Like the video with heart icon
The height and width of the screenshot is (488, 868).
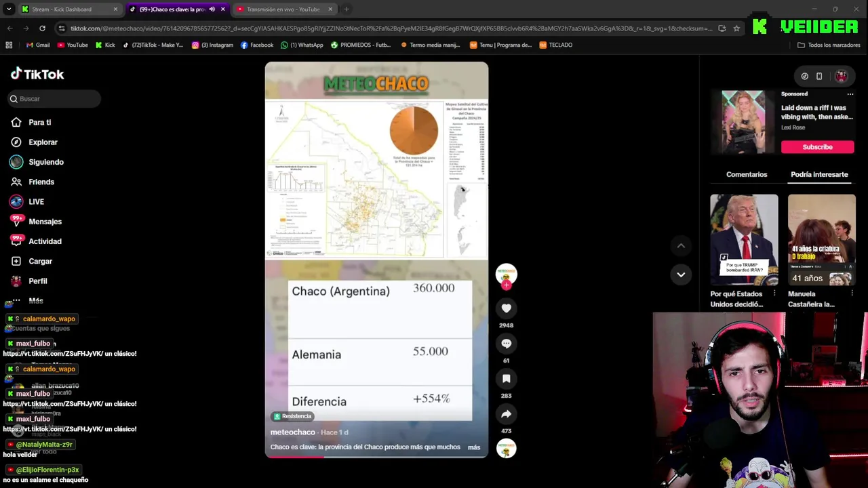506,308
